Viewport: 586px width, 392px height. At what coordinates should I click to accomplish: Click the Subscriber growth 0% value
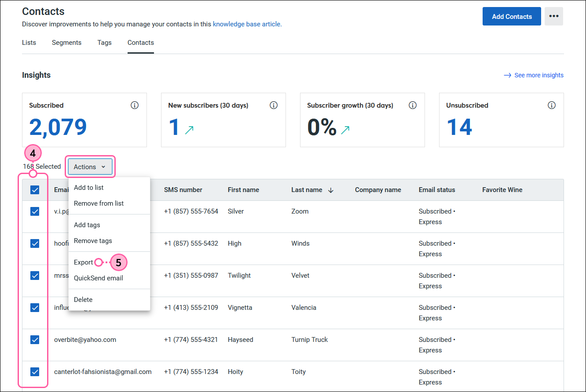(322, 127)
